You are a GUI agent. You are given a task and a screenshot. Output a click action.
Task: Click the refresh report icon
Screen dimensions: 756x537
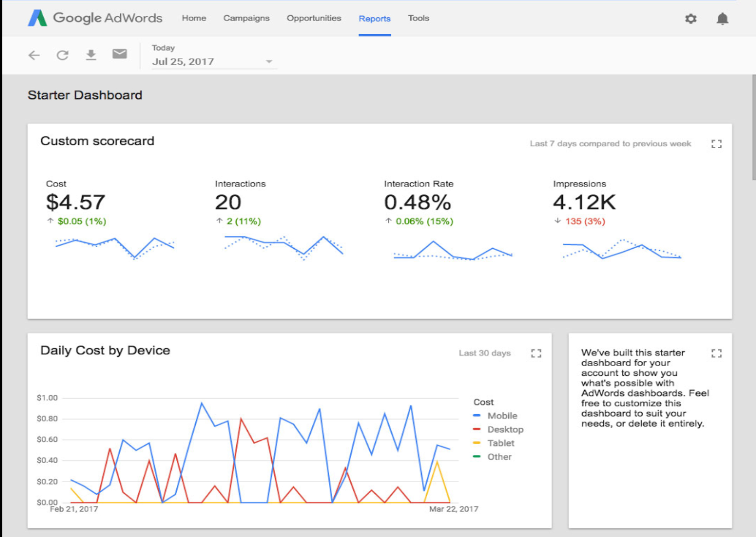click(63, 55)
